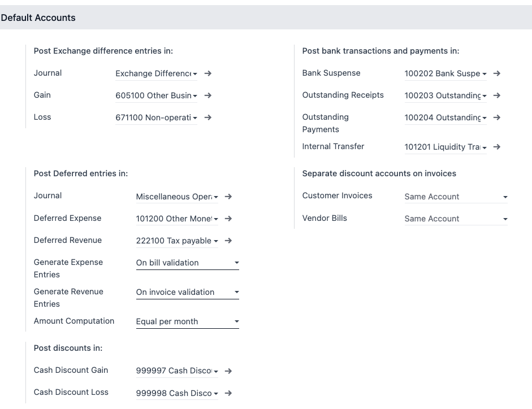Viewport: 532px width, 409px height.
Task: Click the 'Cash Discount Loss' label
Action: 71,392
